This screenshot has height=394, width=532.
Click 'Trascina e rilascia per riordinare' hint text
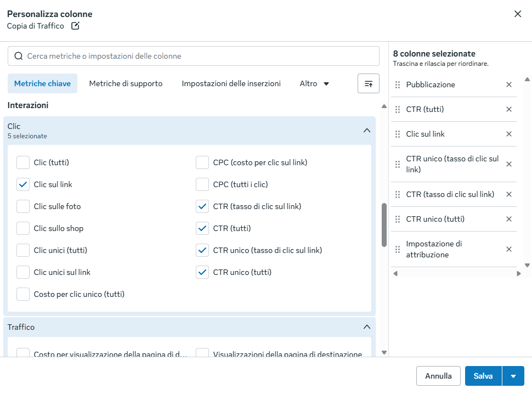(x=441, y=64)
